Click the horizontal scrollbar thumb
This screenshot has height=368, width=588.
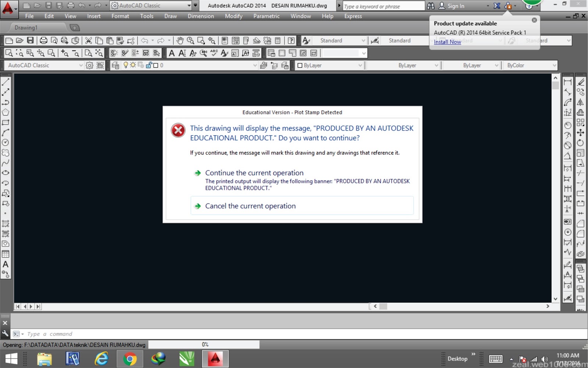(x=383, y=306)
